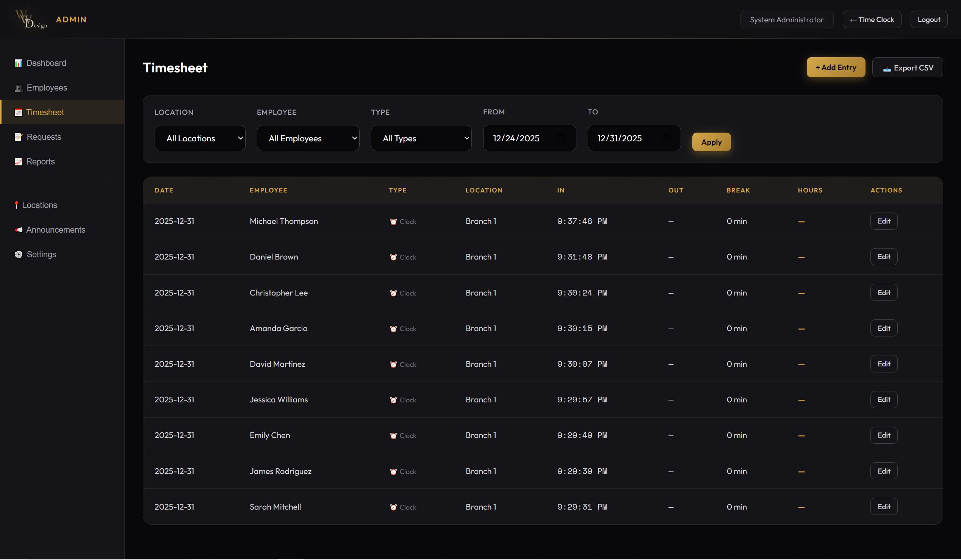Select the Reports icon in the sidebar
Viewport: 961px width, 560px height.
pyautogui.click(x=18, y=161)
